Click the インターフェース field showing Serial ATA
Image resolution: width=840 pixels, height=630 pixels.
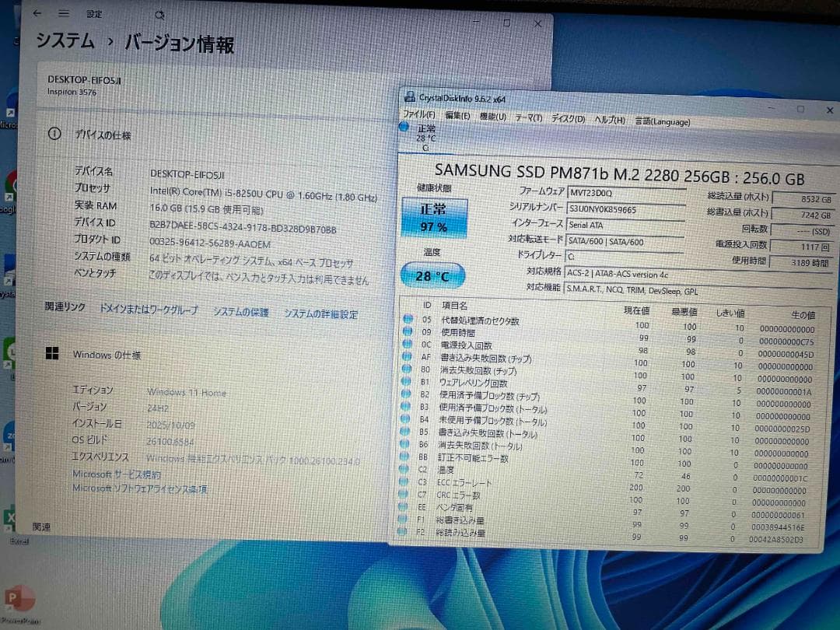pos(625,226)
